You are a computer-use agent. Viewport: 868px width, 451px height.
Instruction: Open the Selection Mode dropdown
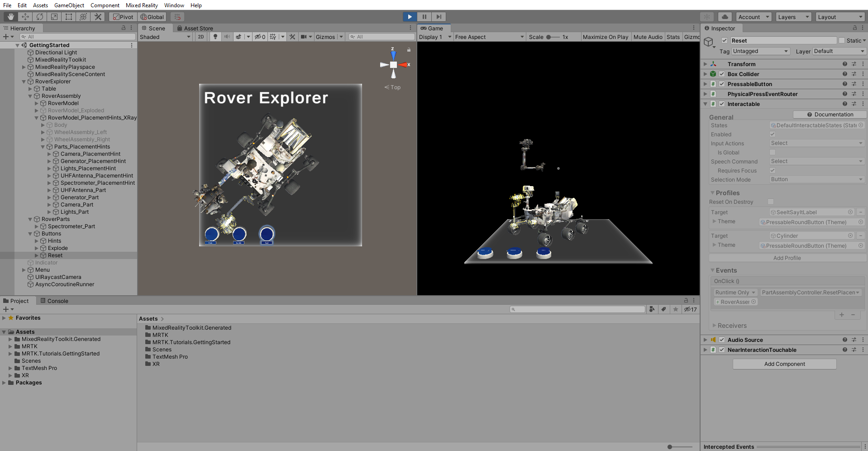point(816,179)
